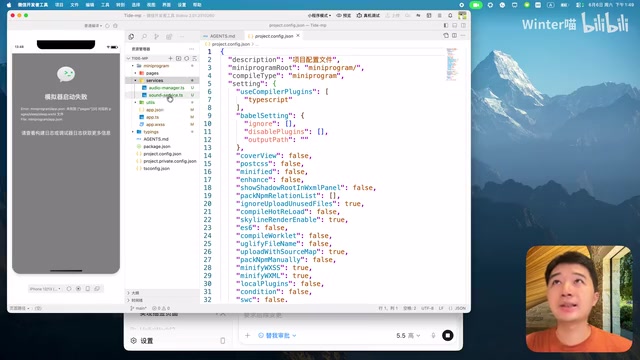Open tsconfig.json in file tree
The height and width of the screenshot is (360, 640).
pyautogui.click(x=156, y=169)
